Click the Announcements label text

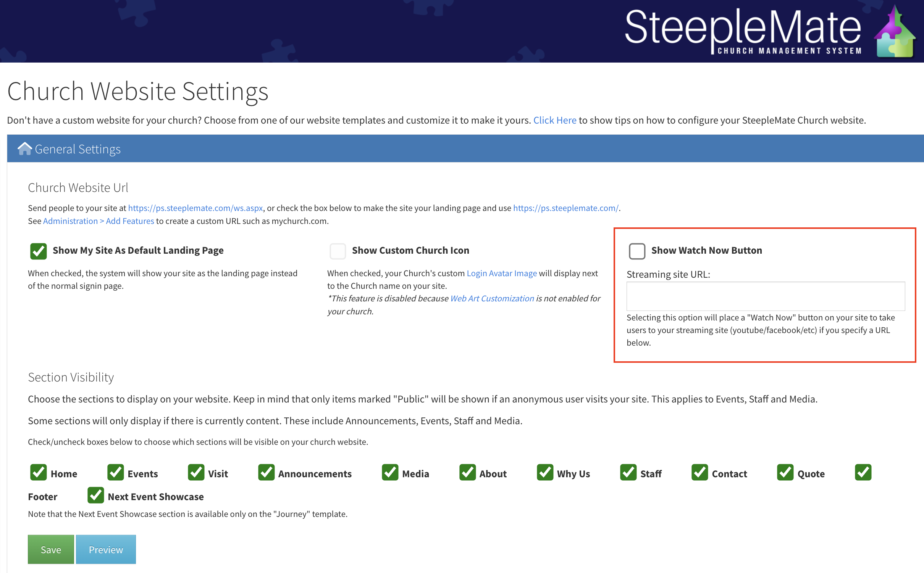(315, 474)
